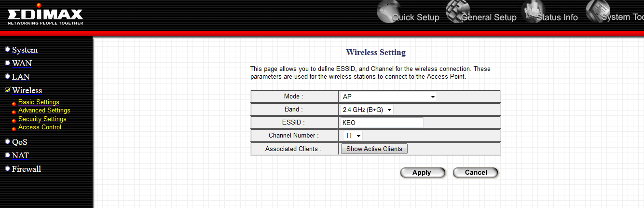The image size is (644, 208).
Task: Click the Status Info icon
Action: (x=532, y=11)
